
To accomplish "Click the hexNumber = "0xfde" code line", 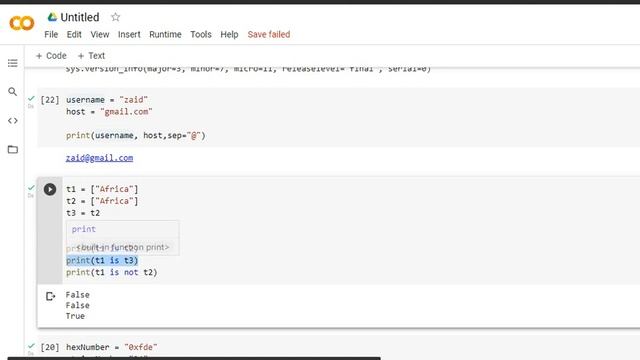I will (x=111, y=347).
